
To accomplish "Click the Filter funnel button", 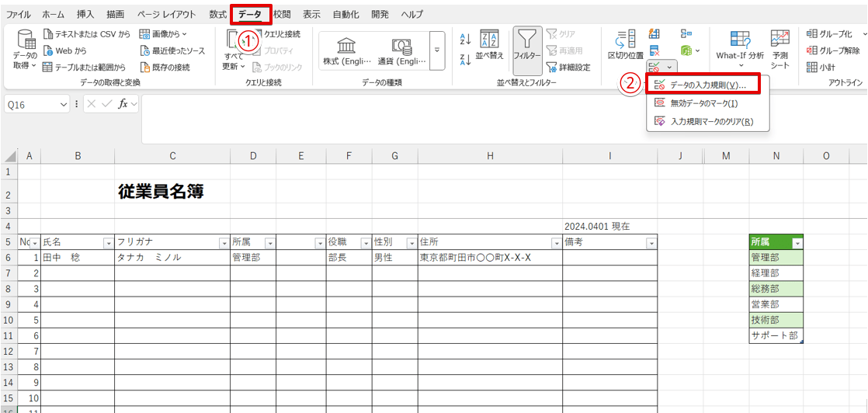I will click(527, 48).
